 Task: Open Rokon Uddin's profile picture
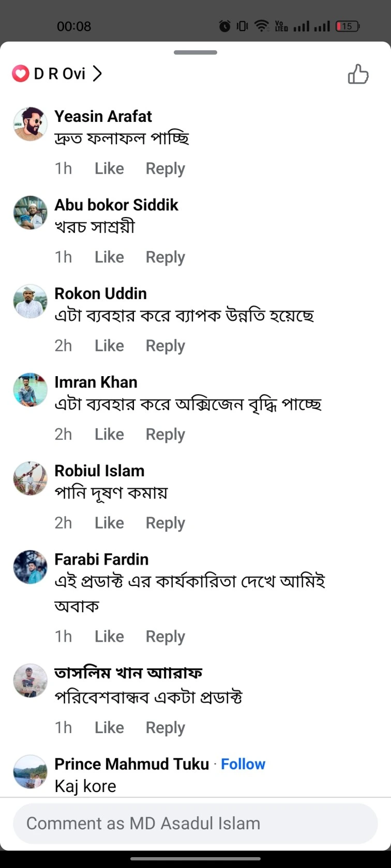coord(30,301)
